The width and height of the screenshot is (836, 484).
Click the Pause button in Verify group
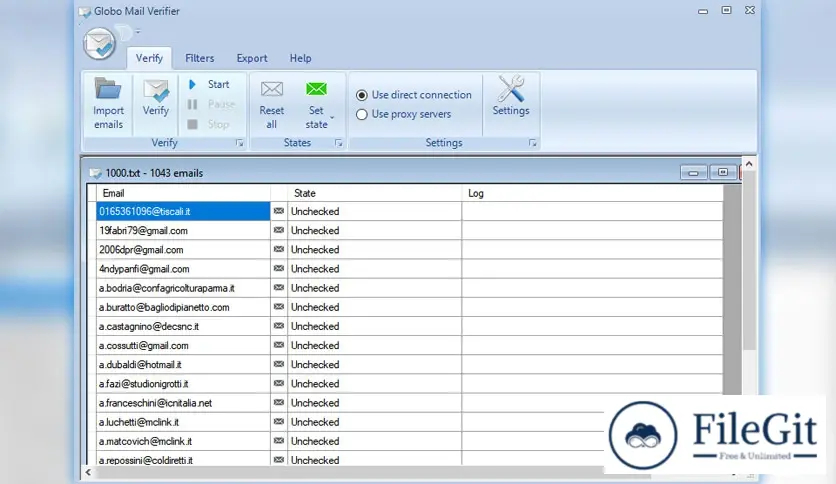pos(211,104)
